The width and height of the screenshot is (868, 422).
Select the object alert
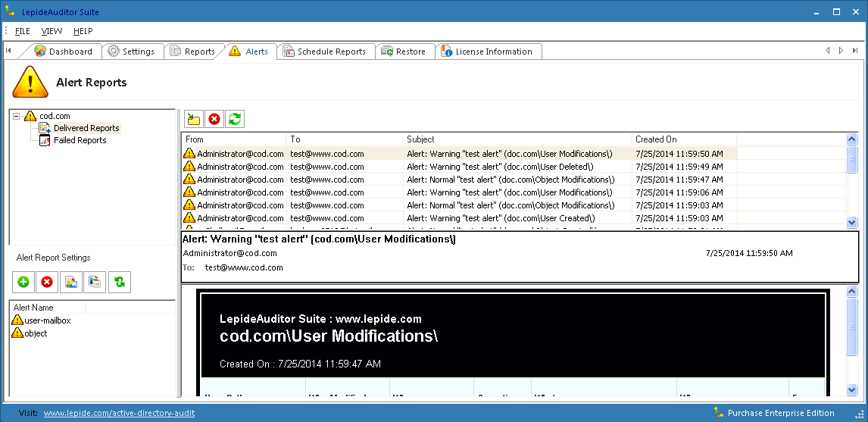coord(36,333)
